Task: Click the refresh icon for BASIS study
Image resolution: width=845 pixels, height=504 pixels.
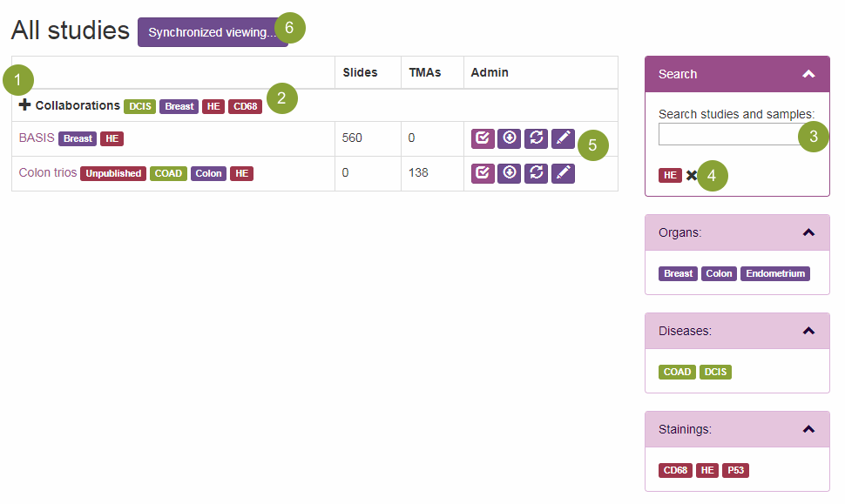Action: pos(537,139)
